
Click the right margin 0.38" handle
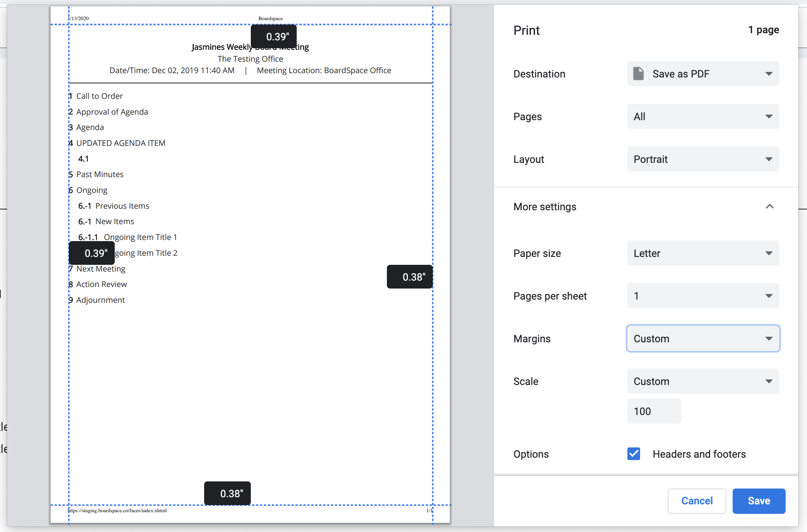pyautogui.click(x=409, y=277)
